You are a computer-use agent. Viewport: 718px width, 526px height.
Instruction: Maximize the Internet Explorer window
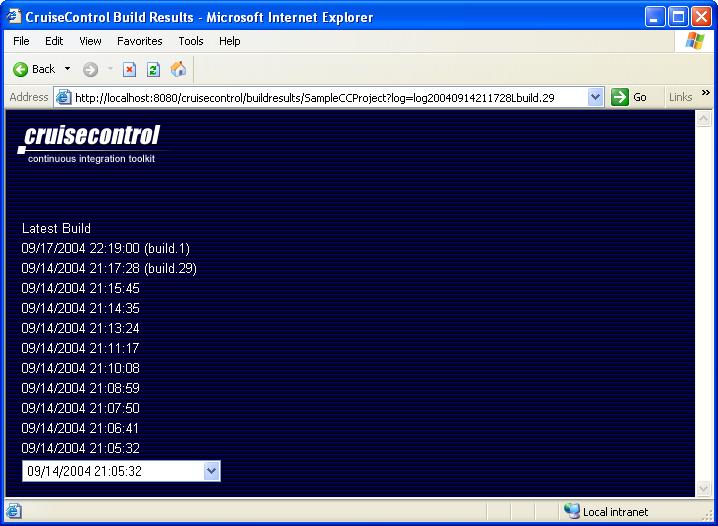tap(678, 17)
